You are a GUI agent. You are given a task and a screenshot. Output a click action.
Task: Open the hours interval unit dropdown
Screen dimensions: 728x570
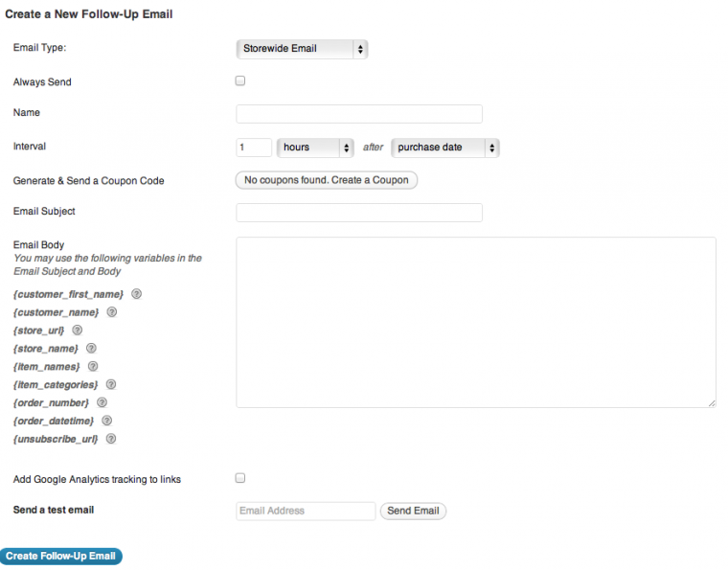coord(315,148)
